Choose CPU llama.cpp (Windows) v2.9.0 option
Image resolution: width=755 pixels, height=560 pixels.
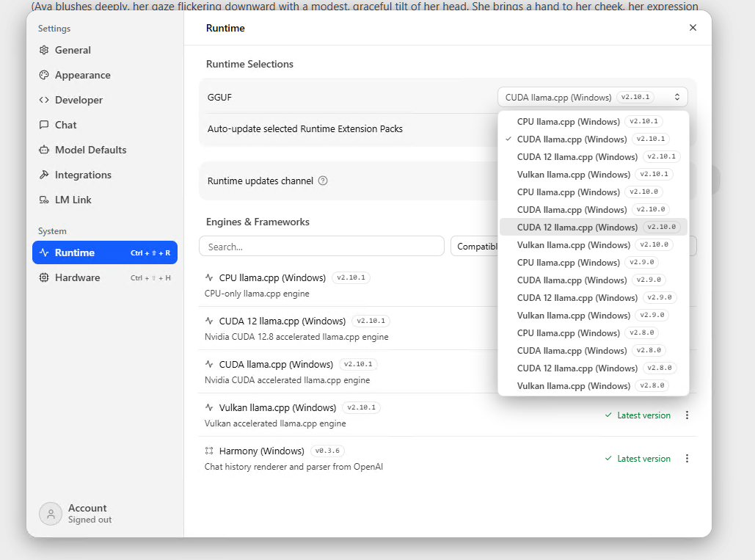coord(593,263)
